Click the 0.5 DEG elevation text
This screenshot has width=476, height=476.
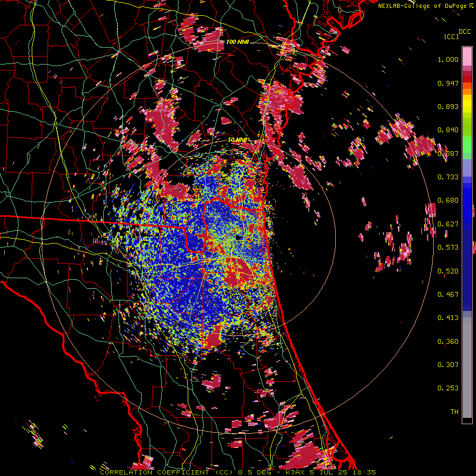pyautogui.click(x=254, y=472)
